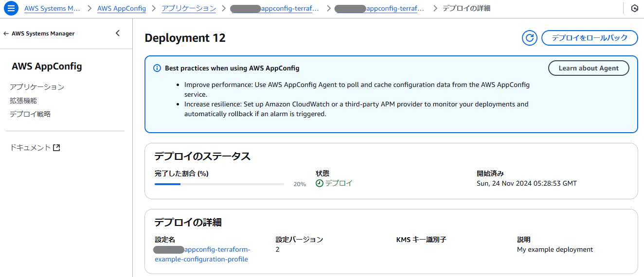644x277 pixels.
Task: Click the 説明 label
Action: [524, 240]
